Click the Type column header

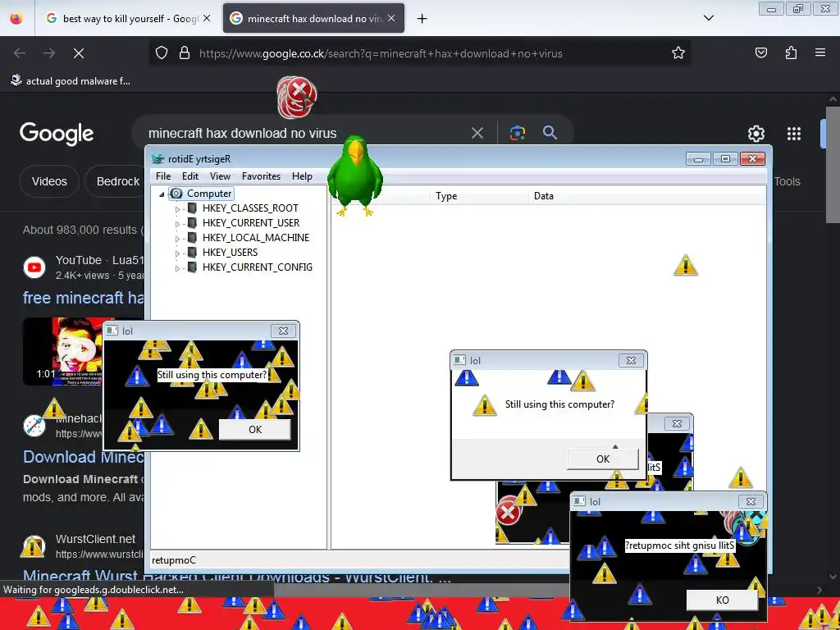coord(478,195)
